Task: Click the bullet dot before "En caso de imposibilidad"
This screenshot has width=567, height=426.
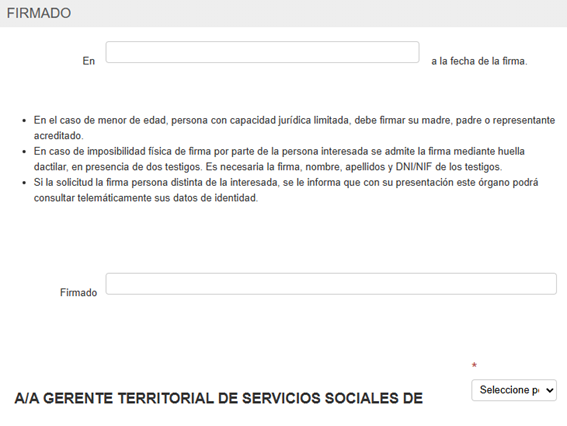Action: click(24, 152)
